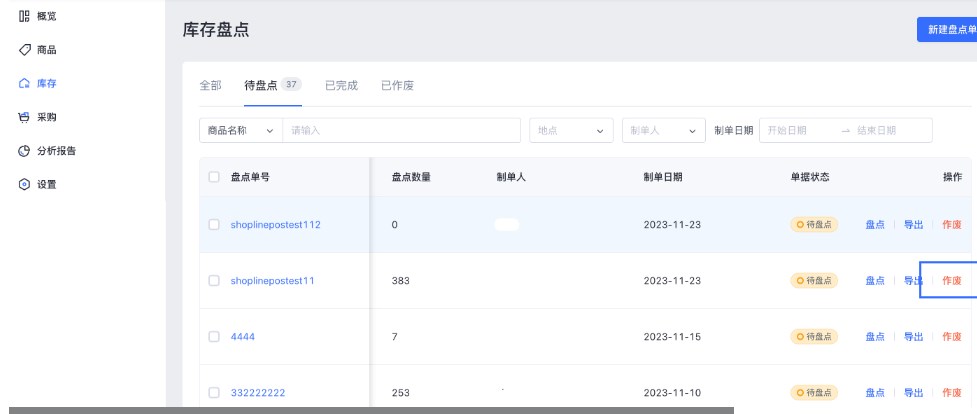The image size is (977, 414).
Task: Switch to the 全部 tab
Action: pos(210,86)
